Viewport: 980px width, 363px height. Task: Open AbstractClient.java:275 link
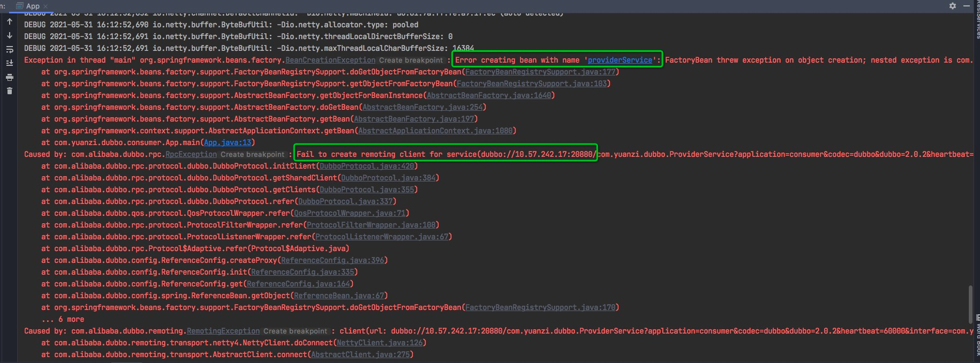pos(360,354)
